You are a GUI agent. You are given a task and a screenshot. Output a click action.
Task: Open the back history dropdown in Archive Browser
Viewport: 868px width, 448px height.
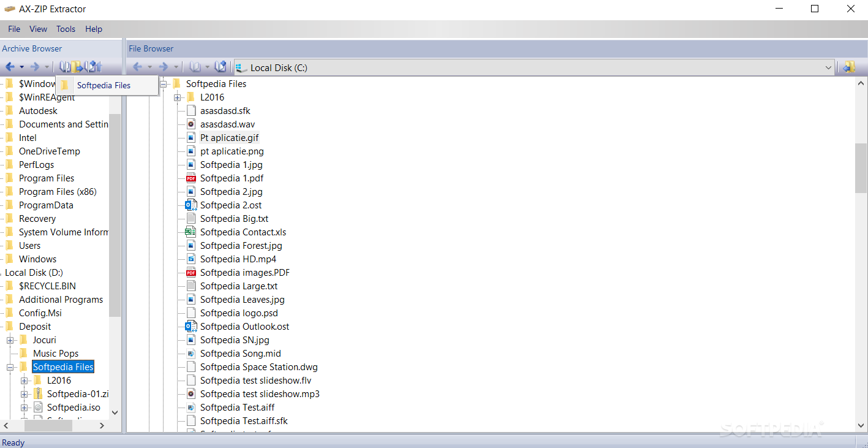(x=22, y=67)
